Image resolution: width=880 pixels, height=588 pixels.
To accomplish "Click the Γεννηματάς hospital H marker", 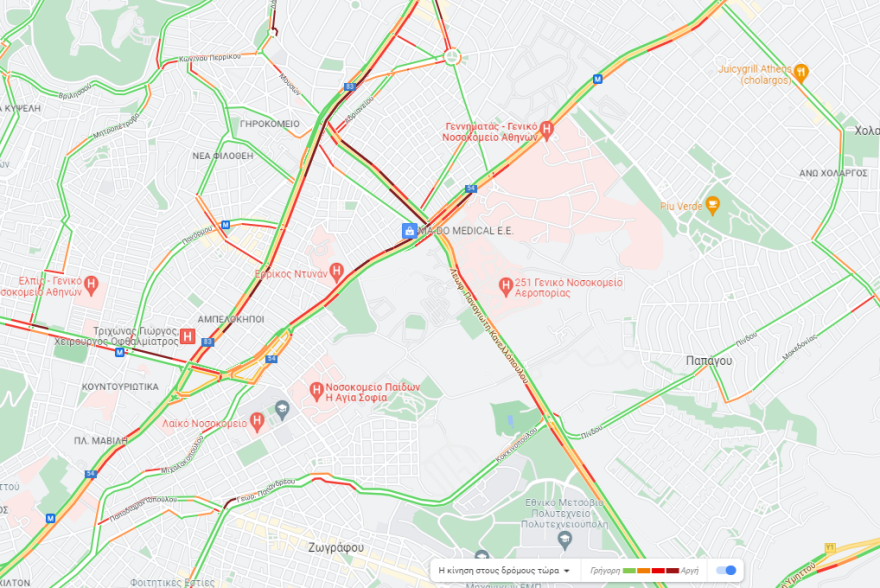I will point(547,131).
